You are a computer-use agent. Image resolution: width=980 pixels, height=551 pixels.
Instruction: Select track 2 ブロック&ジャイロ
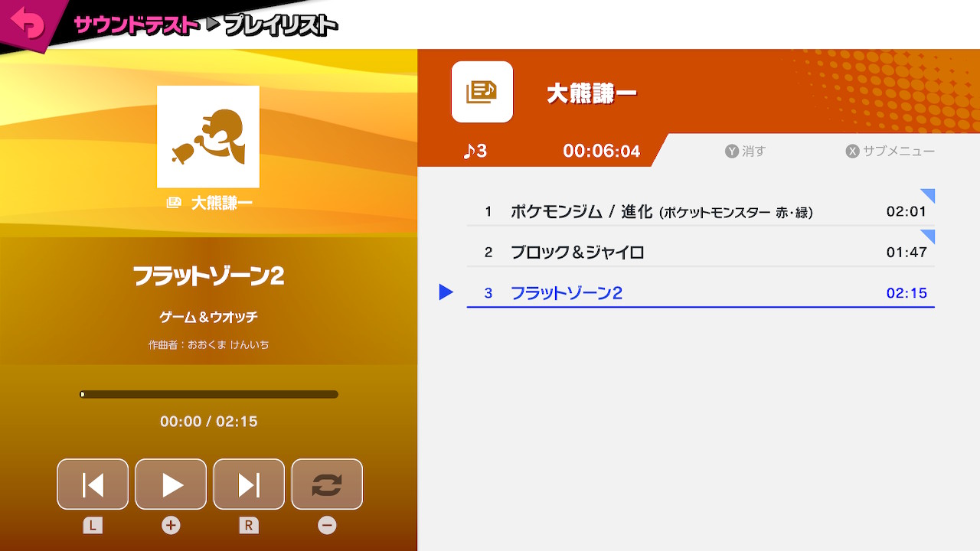click(701, 252)
